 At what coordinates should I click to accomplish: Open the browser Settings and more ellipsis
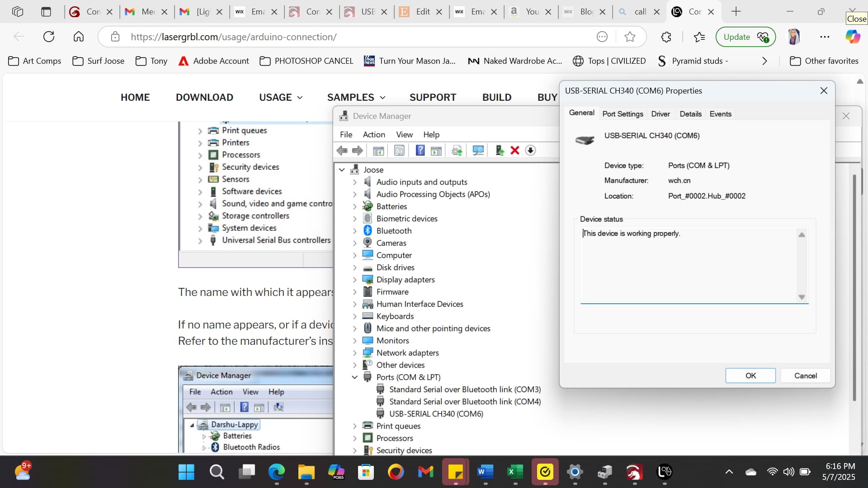tap(825, 37)
